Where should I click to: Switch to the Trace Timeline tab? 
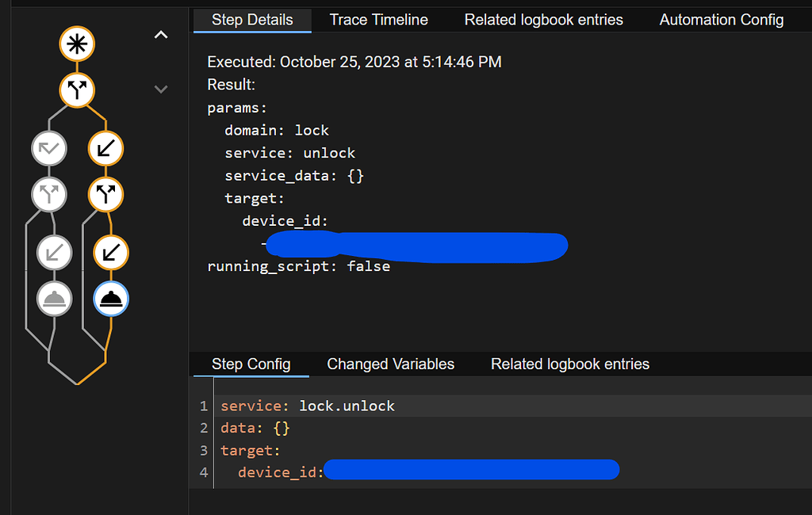378,19
